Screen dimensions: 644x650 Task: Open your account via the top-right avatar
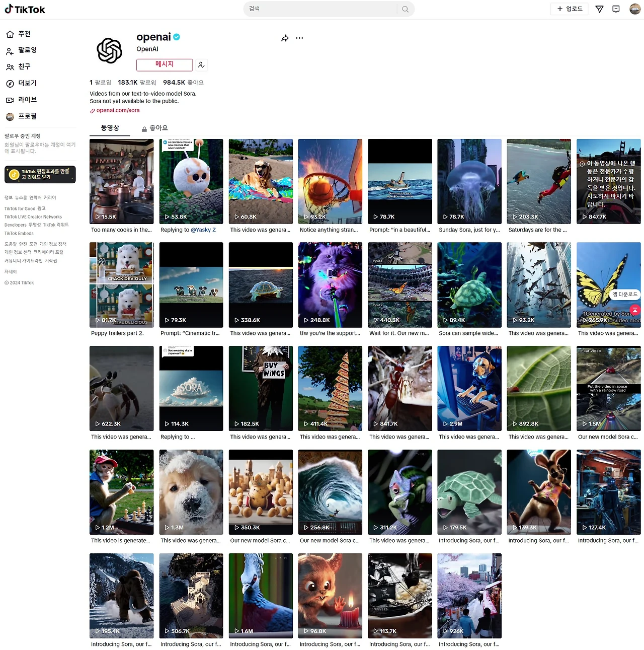(x=635, y=9)
